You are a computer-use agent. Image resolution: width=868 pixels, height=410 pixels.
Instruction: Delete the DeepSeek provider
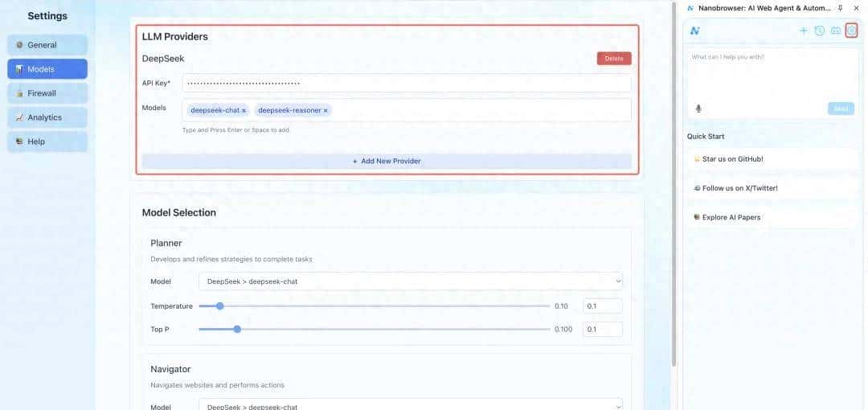coord(614,58)
